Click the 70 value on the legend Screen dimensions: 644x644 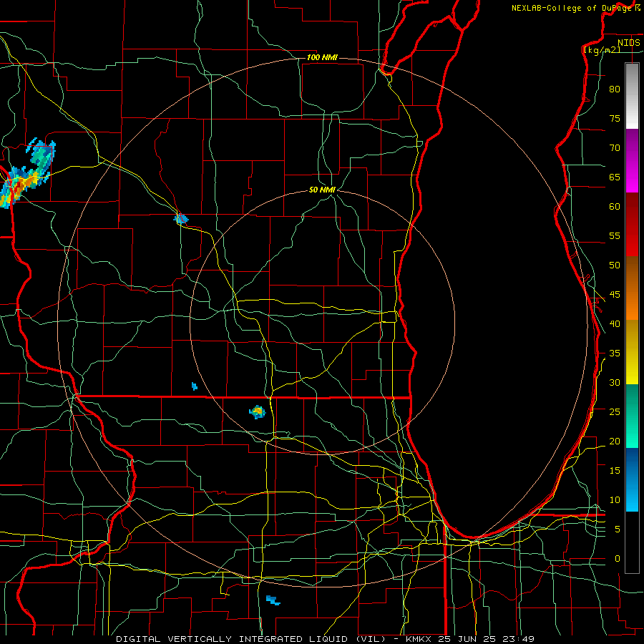click(615, 148)
